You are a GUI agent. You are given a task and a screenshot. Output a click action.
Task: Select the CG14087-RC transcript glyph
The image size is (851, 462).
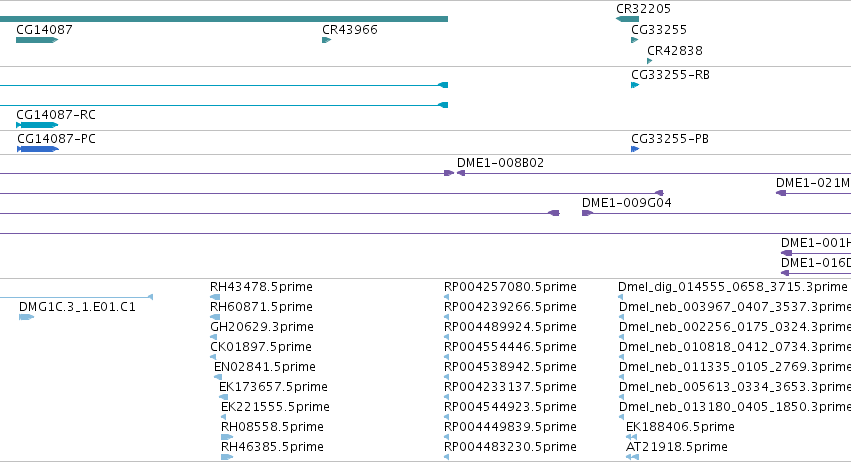(37, 125)
